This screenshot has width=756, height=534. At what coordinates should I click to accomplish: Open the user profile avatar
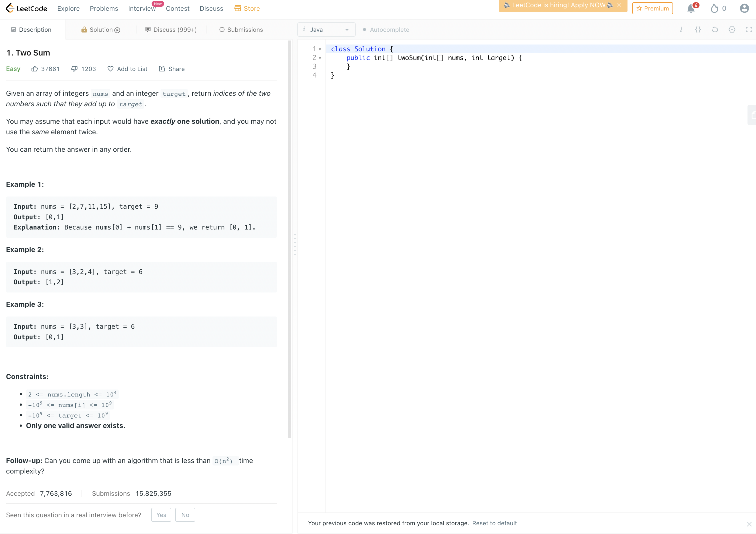(744, 8)
